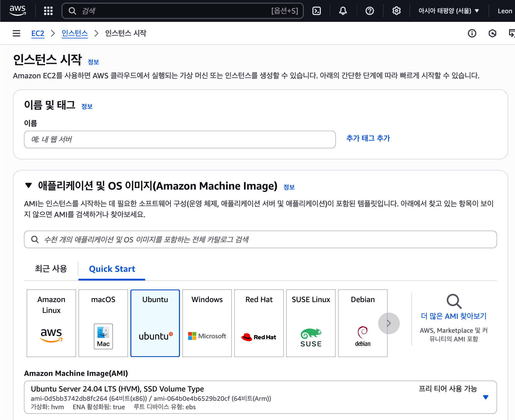Select the Debian AMI card
This screenshot has width=515, height=420.
click(363, 323)
